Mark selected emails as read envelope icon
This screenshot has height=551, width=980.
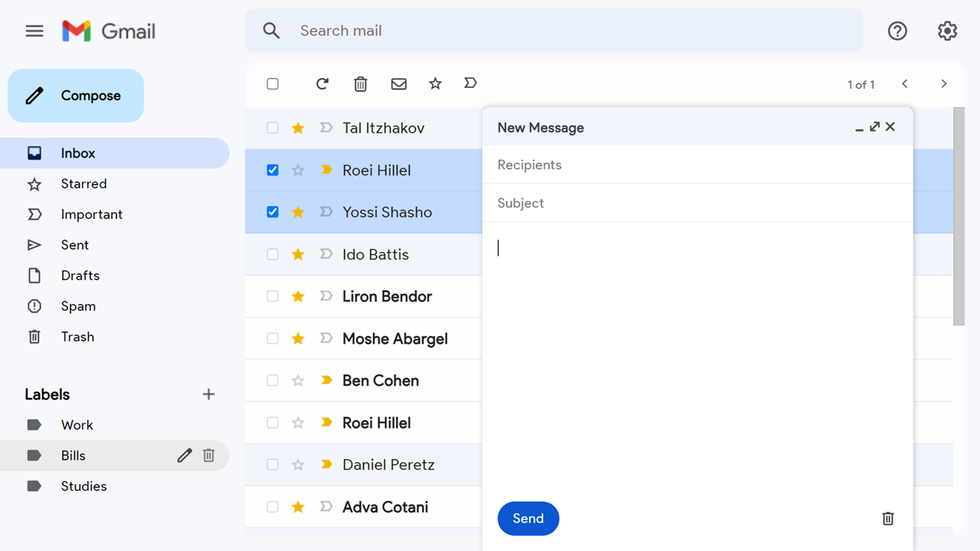[x=399, y=84]
